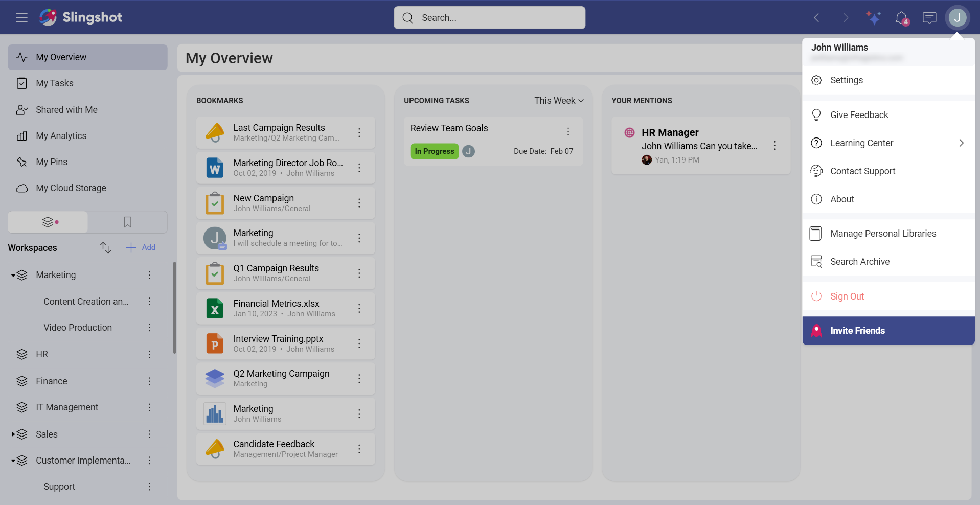Open more options for HR Manager mention
This screenshot has height=505, width=980.
tap(774, 146)
